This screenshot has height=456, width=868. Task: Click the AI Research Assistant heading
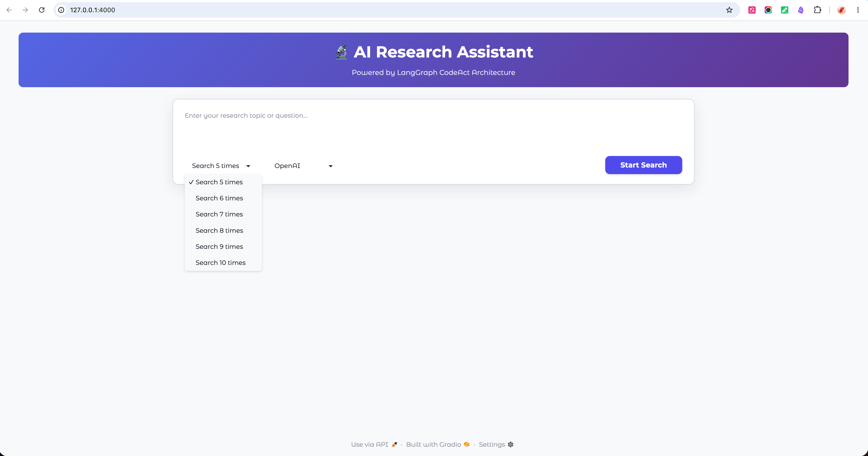(x=444, y=52)
